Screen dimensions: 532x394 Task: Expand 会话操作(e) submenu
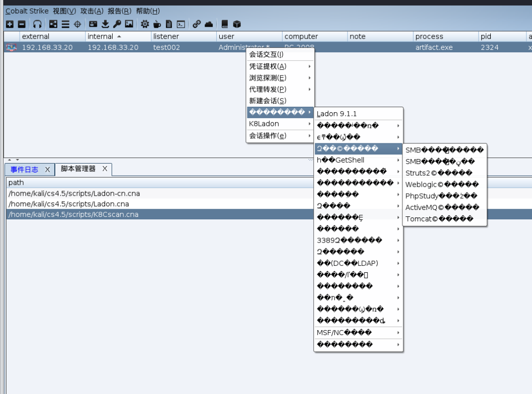(x=280, y=135)
